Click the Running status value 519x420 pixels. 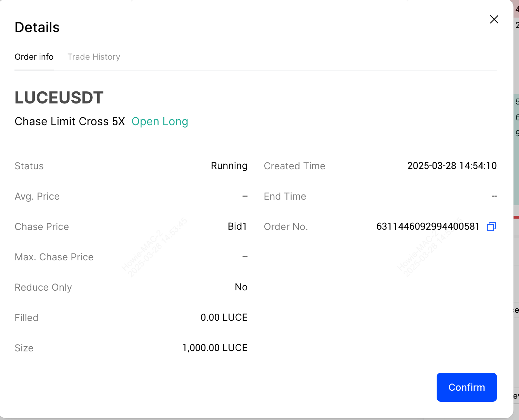229,166
